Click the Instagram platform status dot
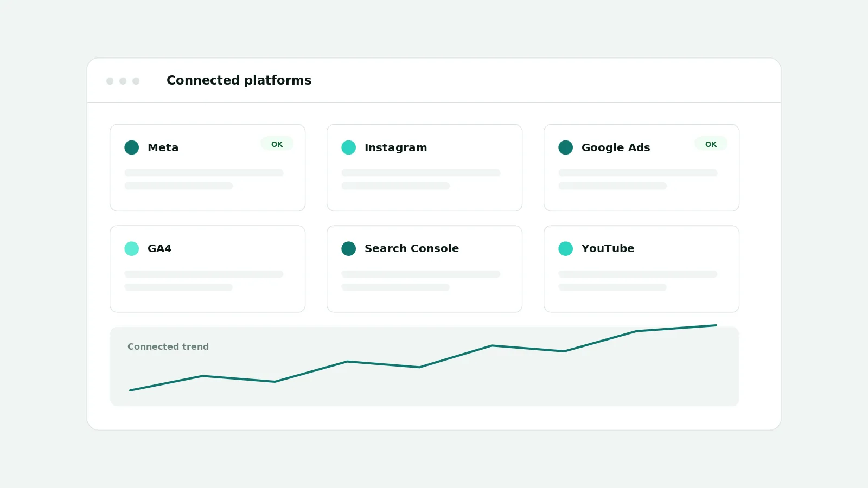The width and height of the screenshot is (868, 488). tap(349, 147)
